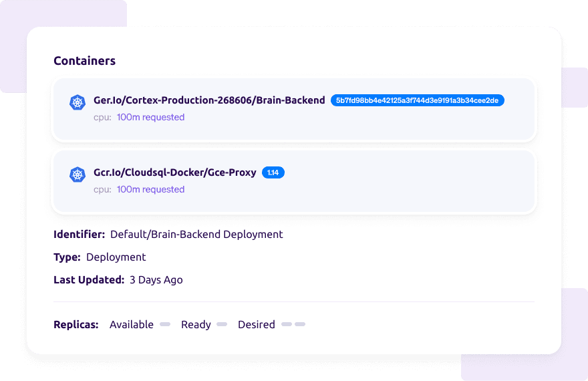
Task: Click the Identifier field label
Action: [x=79, y=235]
